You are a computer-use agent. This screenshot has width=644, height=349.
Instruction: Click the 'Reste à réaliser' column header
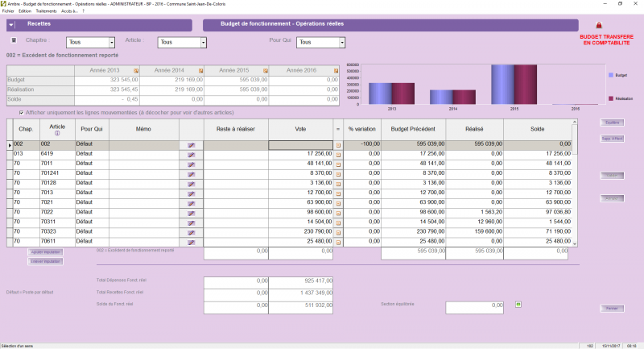236,129
